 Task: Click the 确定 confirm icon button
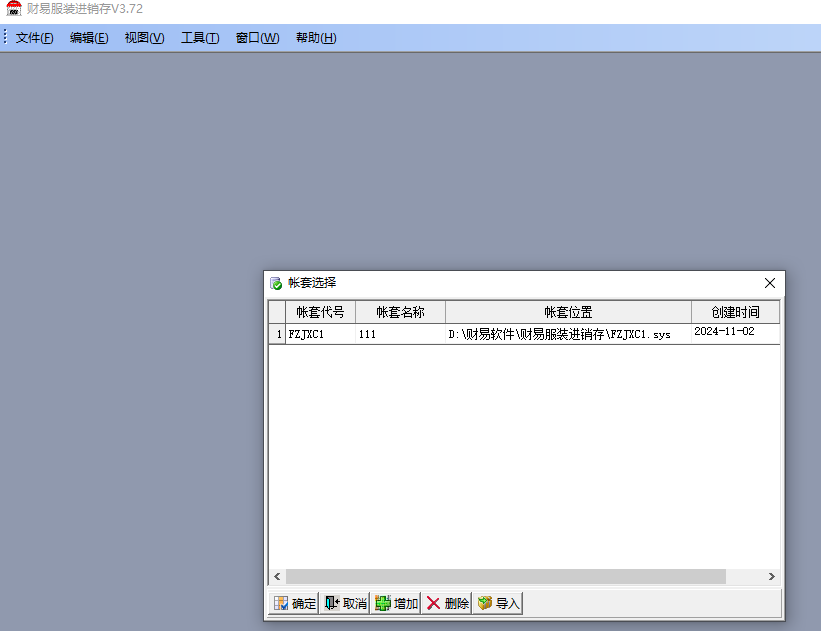point(281,604)
